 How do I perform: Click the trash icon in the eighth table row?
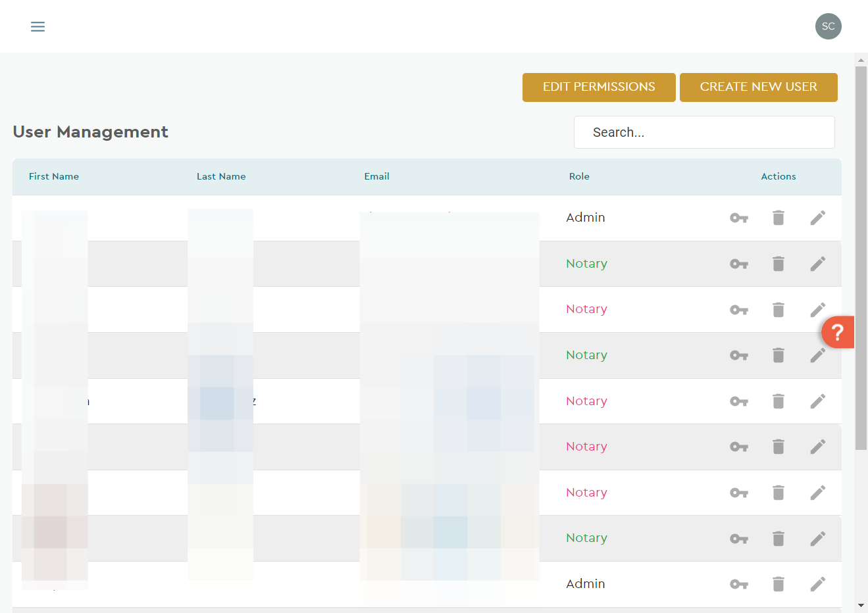[x=779, y=539]
